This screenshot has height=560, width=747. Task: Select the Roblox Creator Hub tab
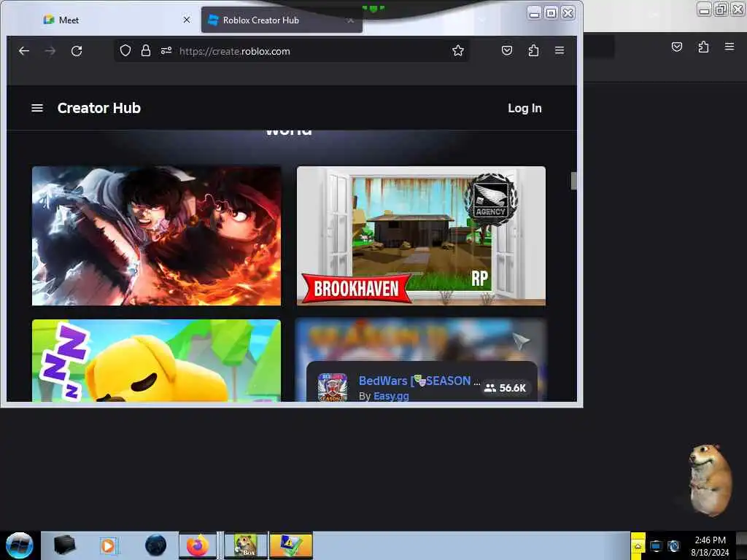282,20
